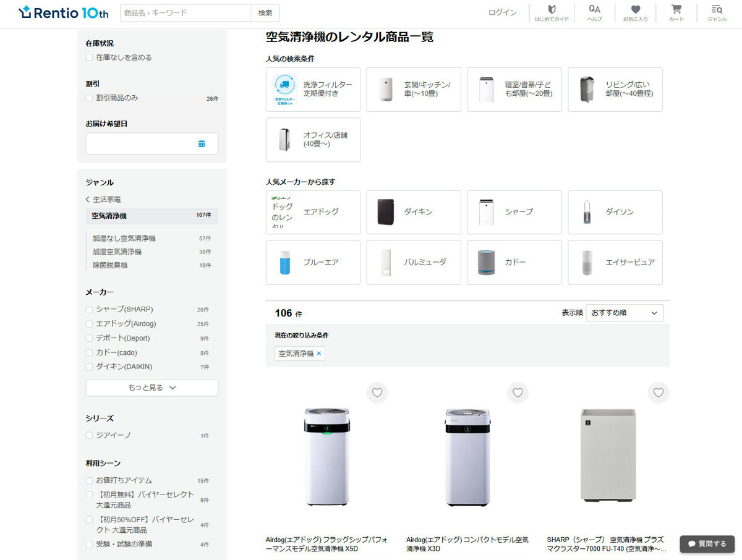Choose the エアドッグ maker tile
This screenshot has height=560, width=742.
pos(313,212)
